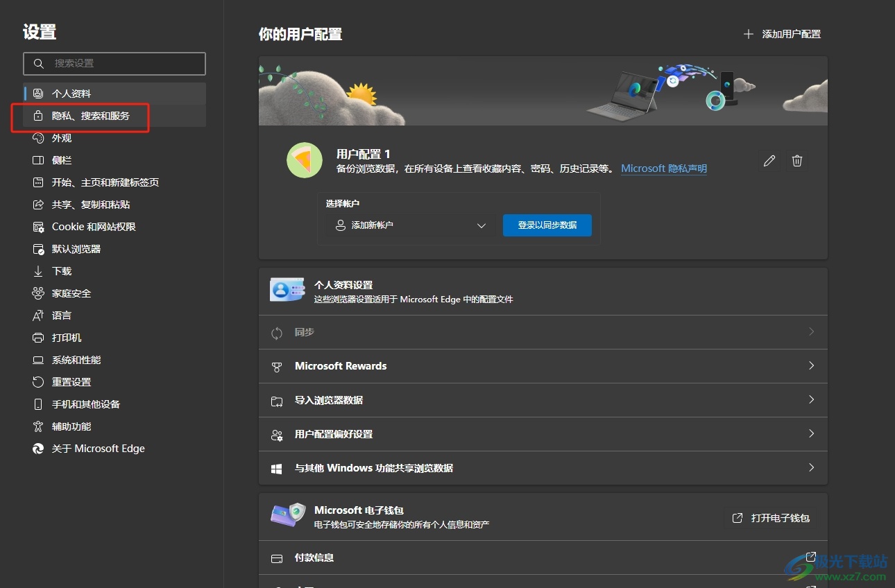Select 语言 in sidebar
This screenshot has width=895, height=588.
(x=114, y=315)
